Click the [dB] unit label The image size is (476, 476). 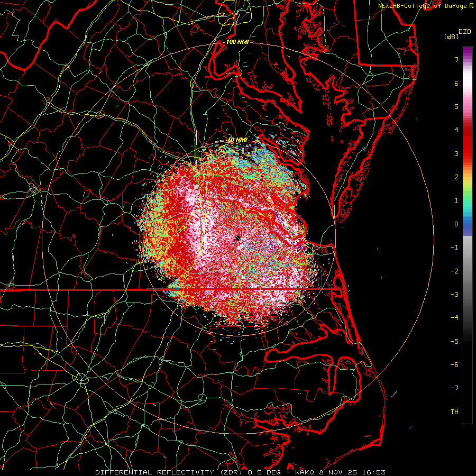point(452,36)
